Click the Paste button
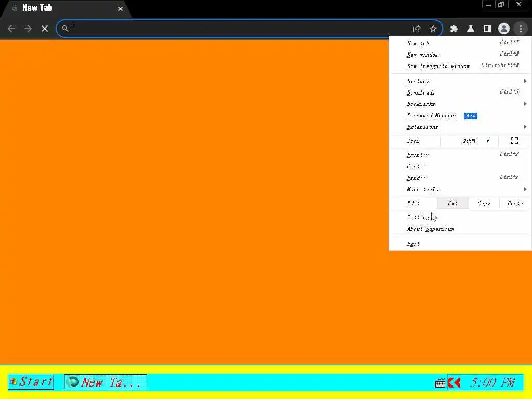532x399 pixels. pyautogui.click(x=515, y=203)
